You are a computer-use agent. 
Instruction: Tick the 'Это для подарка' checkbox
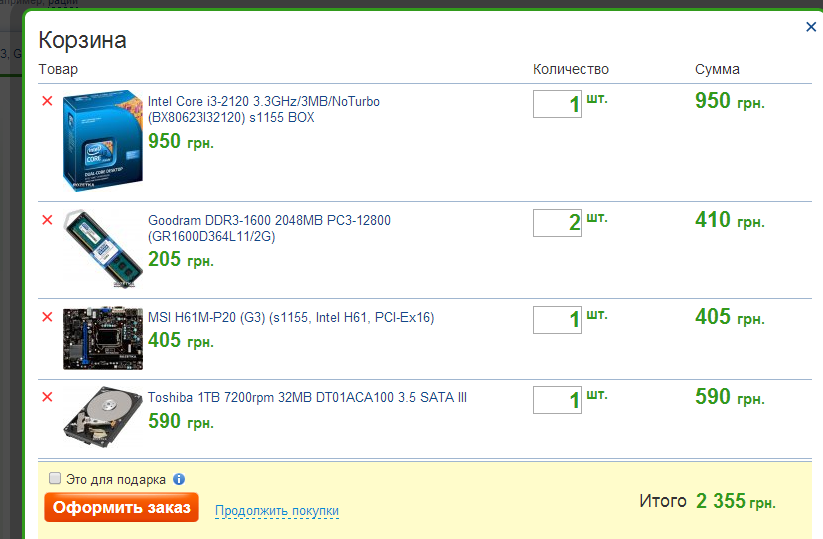55,478
